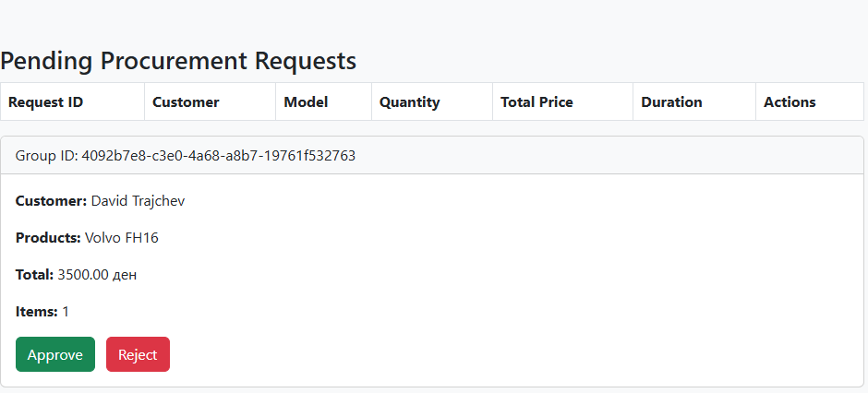Reject the Volvo FH16 procurement request
The image size is (868, 393).
138,354
